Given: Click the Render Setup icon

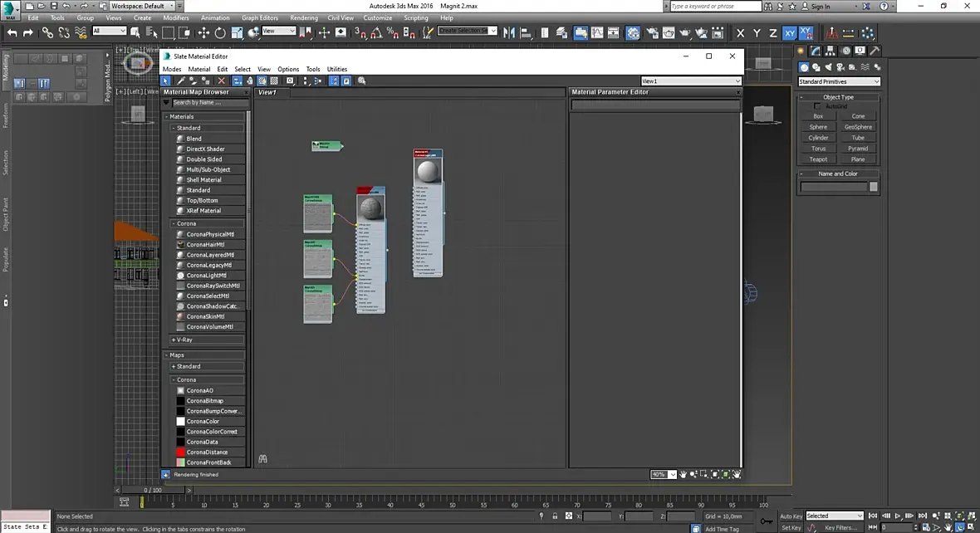Looking at the screenshot, I should click(x=651, y=32).
